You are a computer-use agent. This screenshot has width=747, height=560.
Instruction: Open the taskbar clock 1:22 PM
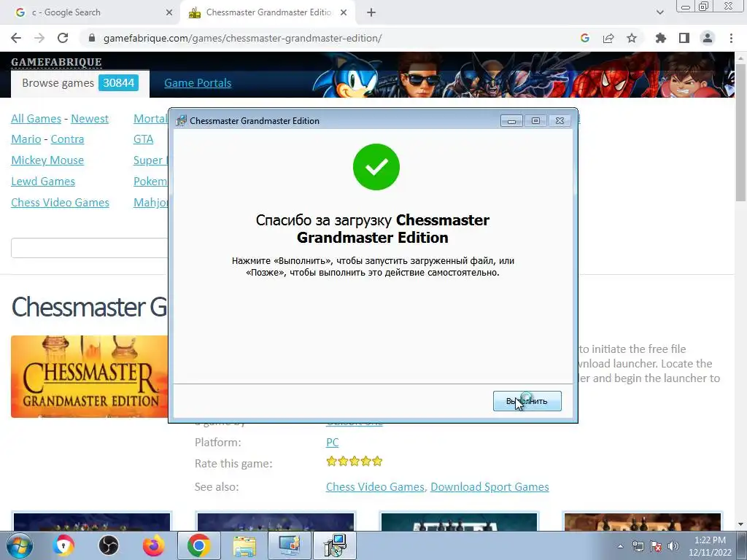point(710,546)
